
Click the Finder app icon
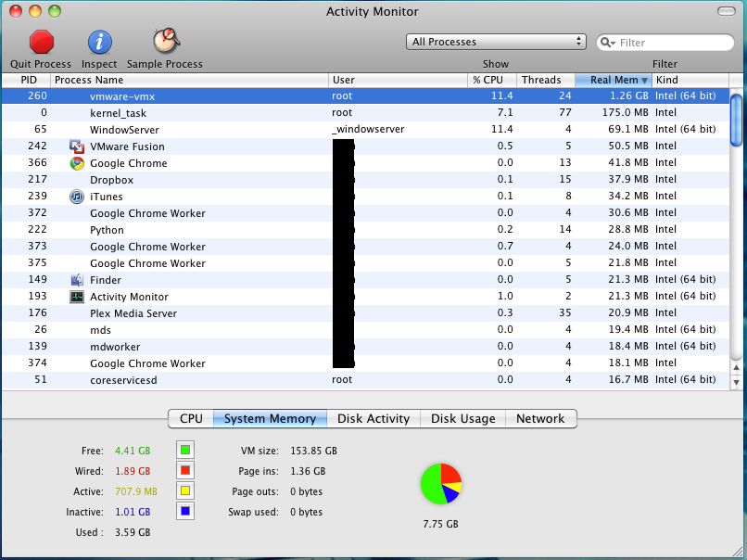tap(77, 280)
